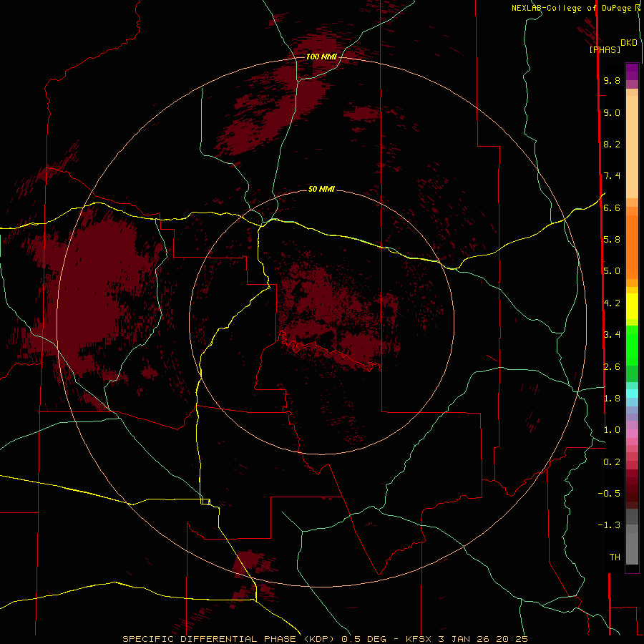The image size is (644, 644).
Task: Pick the cyan band of the color scale
Action: point(632,394)
